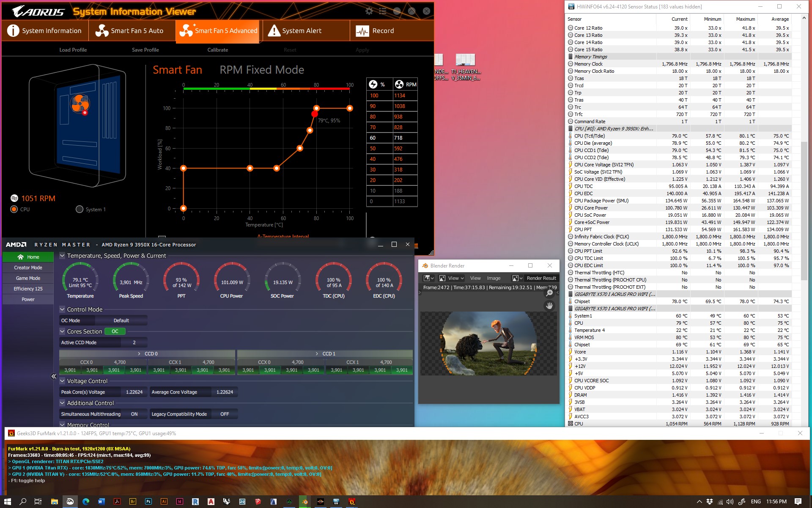Screen dimensions: 812x508
Task: Click the zoom magnifier icon in Blender Render
Action: (x=549, y=293)
